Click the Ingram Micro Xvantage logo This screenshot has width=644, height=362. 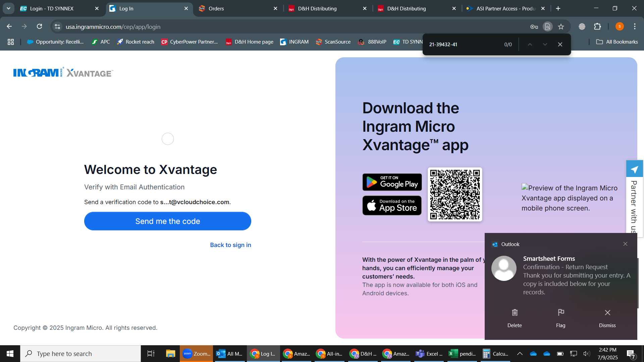(x=63, y=72)
